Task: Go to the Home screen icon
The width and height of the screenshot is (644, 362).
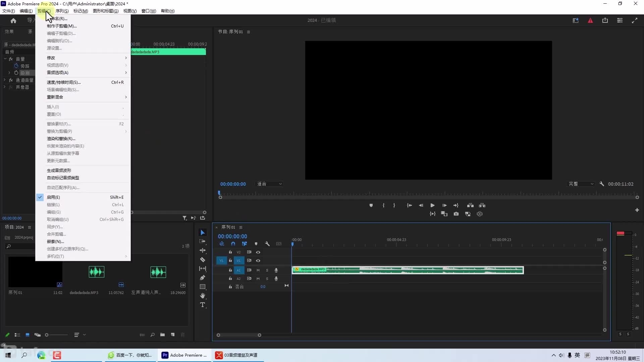Action: [13, 20]
